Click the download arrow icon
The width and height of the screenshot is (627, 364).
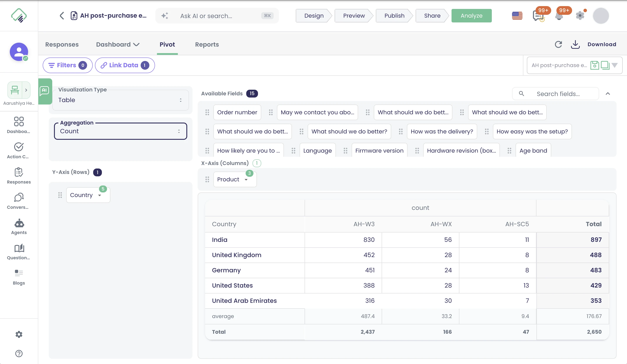pos(575,44)
